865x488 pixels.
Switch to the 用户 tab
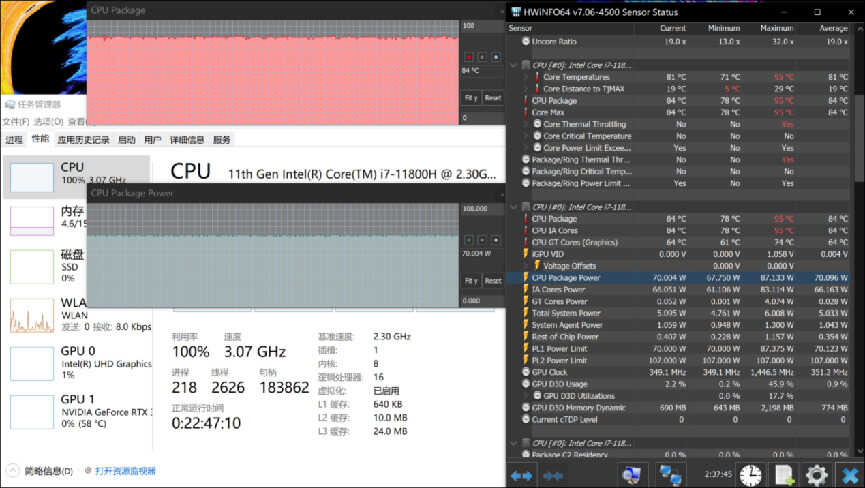click(x=153, y=140)
